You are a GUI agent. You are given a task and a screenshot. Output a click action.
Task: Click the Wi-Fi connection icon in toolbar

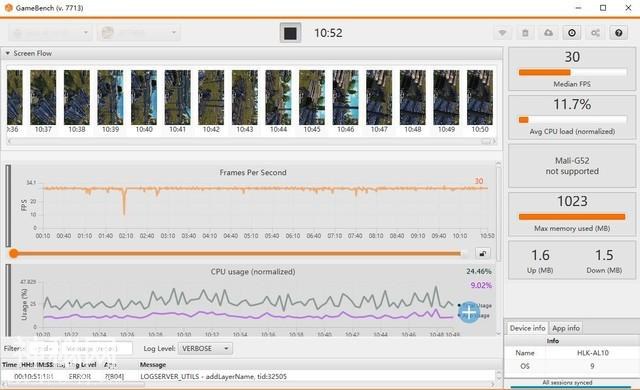pos(502,33)
